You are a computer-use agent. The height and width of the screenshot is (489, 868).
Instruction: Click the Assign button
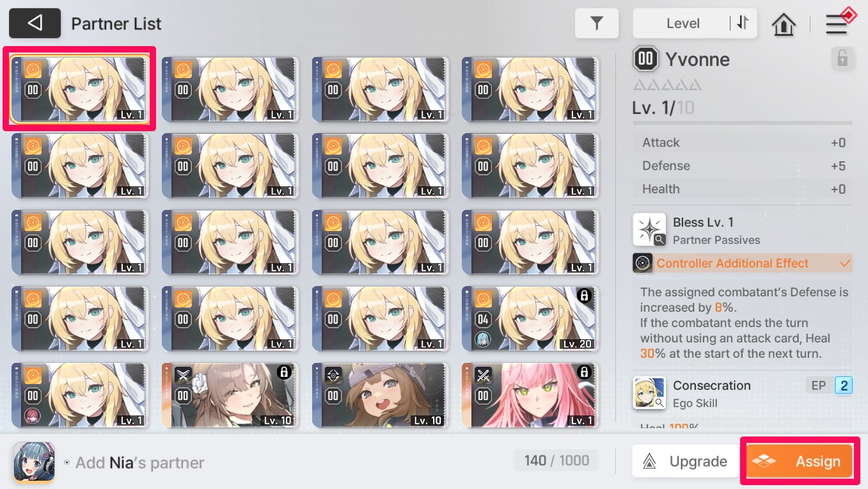pos(800,461)
